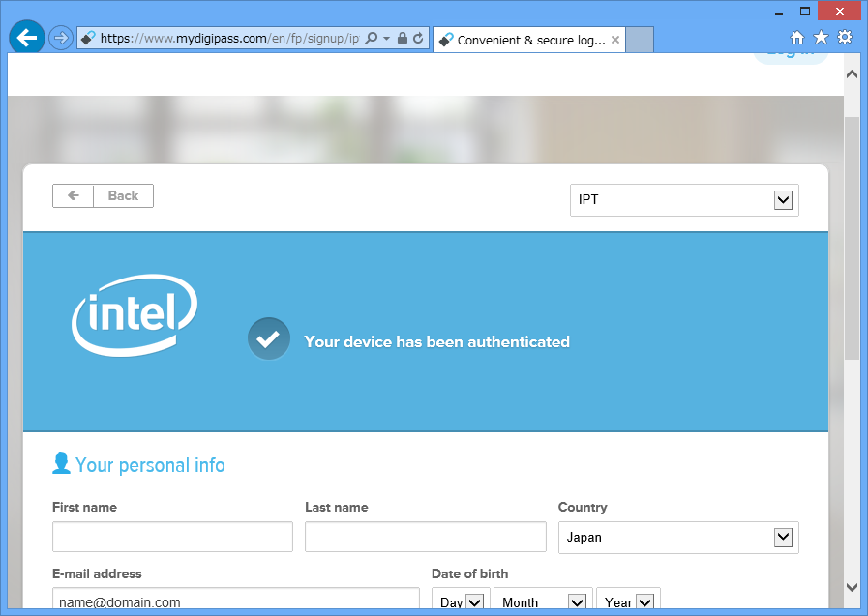
Task: Click the browser Forward arrow button
Action: (x=60, y=38)
